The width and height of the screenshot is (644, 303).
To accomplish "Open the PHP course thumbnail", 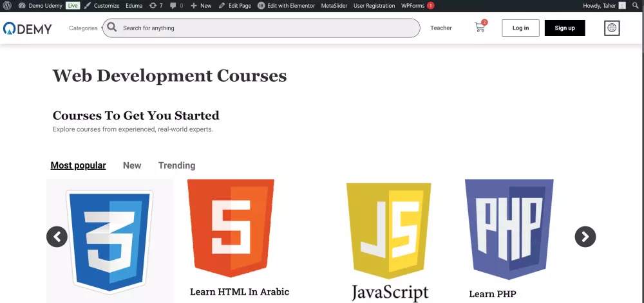I will click(x=509, y=229).
